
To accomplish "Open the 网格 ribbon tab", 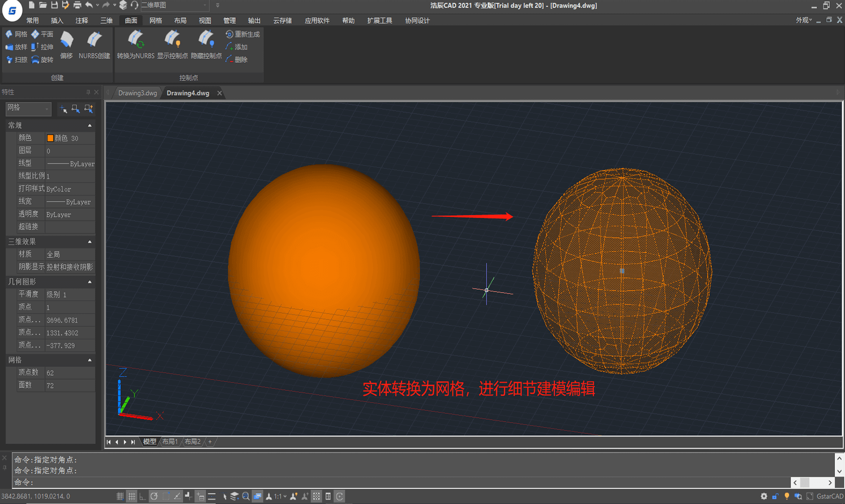I will point(156,21).
